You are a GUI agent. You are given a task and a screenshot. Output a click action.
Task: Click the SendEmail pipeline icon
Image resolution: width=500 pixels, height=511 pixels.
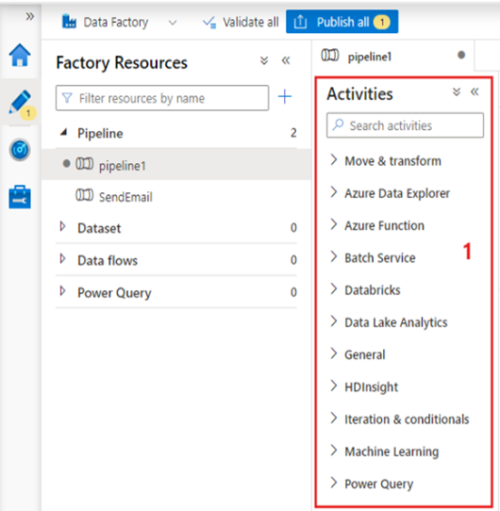click(x=84, y=195)
